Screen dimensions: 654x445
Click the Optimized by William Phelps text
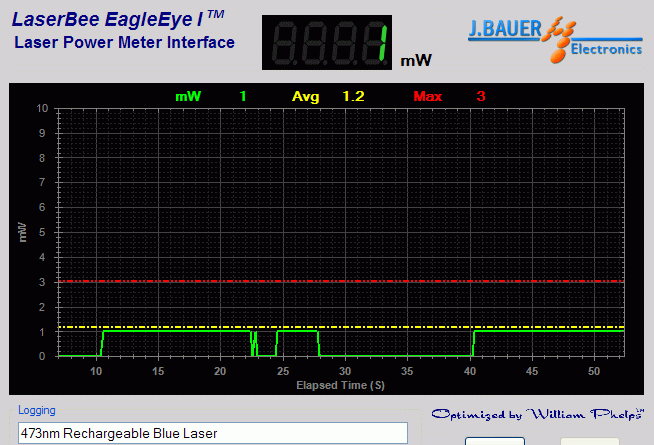click(538, 414)
